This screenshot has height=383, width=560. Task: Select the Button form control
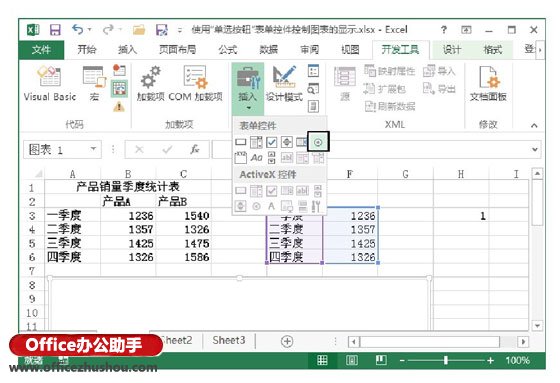coord(241,142)
